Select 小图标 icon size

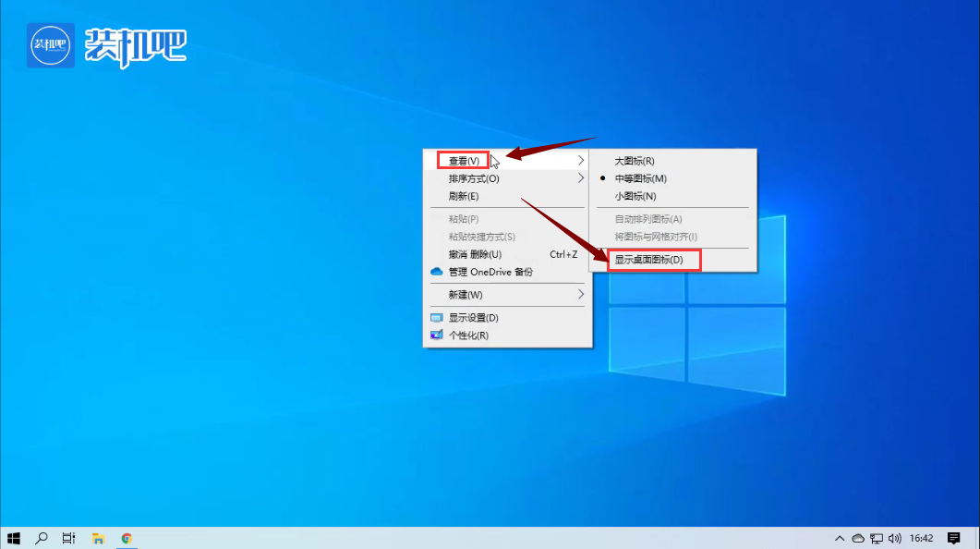(635, 196)
